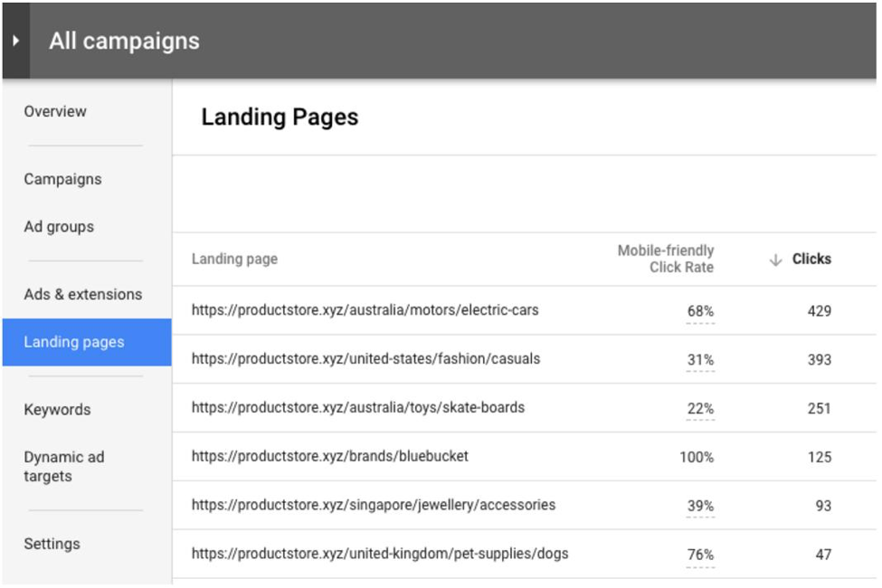Open the electric-cars landing page link
The width and height of the screenshot is (882, 588).
[363, 310]
